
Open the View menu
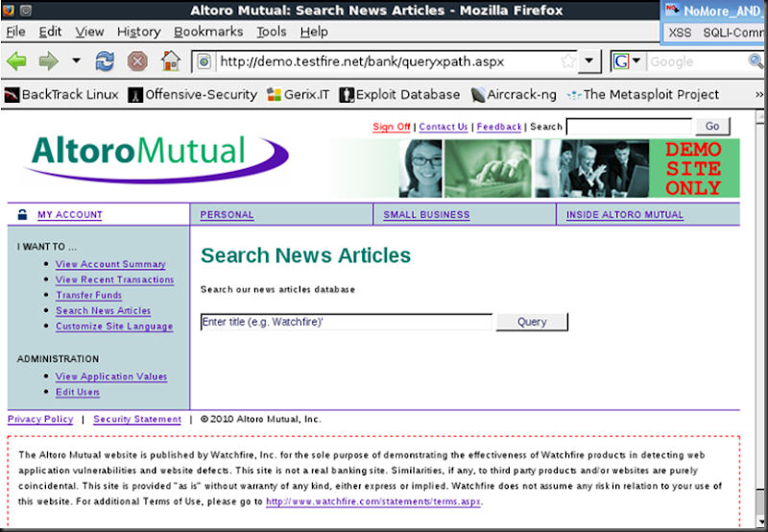pyautogui.click(x=89, y=32)
